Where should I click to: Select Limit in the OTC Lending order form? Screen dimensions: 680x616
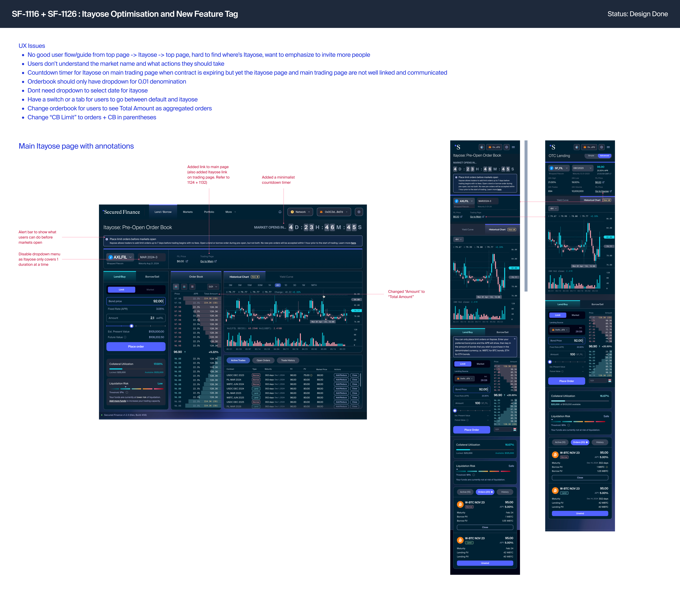(558, 315)
